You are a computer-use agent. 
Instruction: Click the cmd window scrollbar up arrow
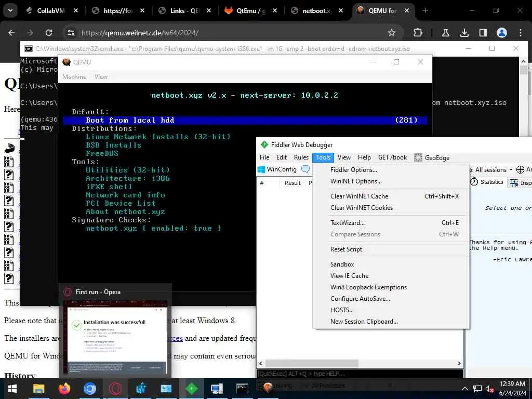point(523,61)
